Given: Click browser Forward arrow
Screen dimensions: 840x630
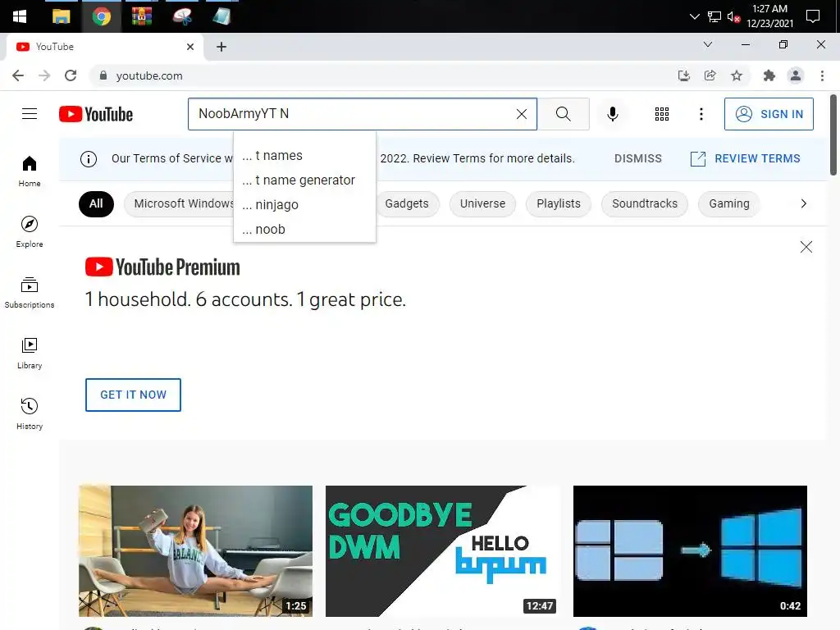Looking at the screenshot, I should coord(44,75).
